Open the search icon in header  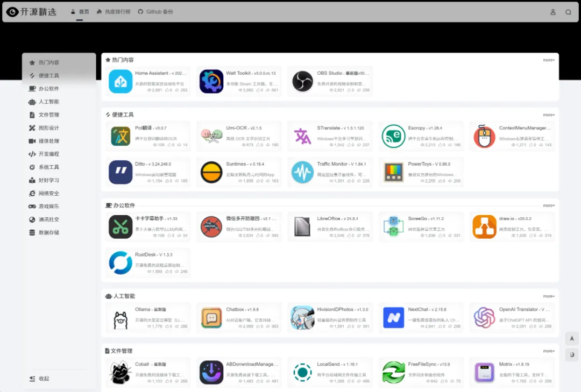(x=568, y=12)
